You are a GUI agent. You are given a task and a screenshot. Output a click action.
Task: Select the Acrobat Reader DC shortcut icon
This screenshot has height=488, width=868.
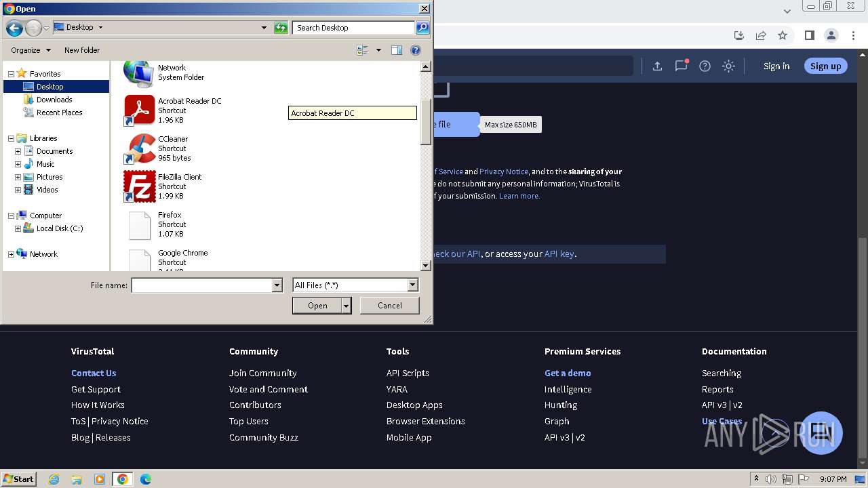tap(140, 110)
